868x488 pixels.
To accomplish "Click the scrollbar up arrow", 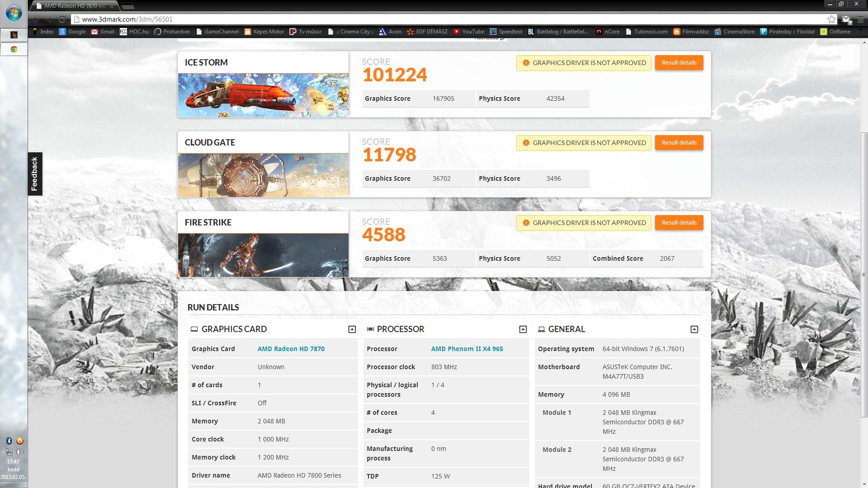I will 864,42.
